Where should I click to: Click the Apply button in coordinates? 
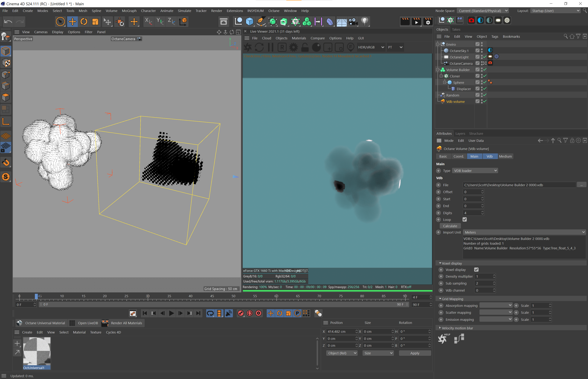415,353
